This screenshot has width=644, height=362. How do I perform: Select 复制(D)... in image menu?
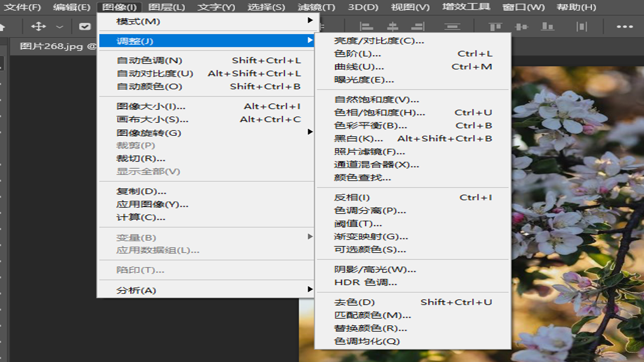207,191
